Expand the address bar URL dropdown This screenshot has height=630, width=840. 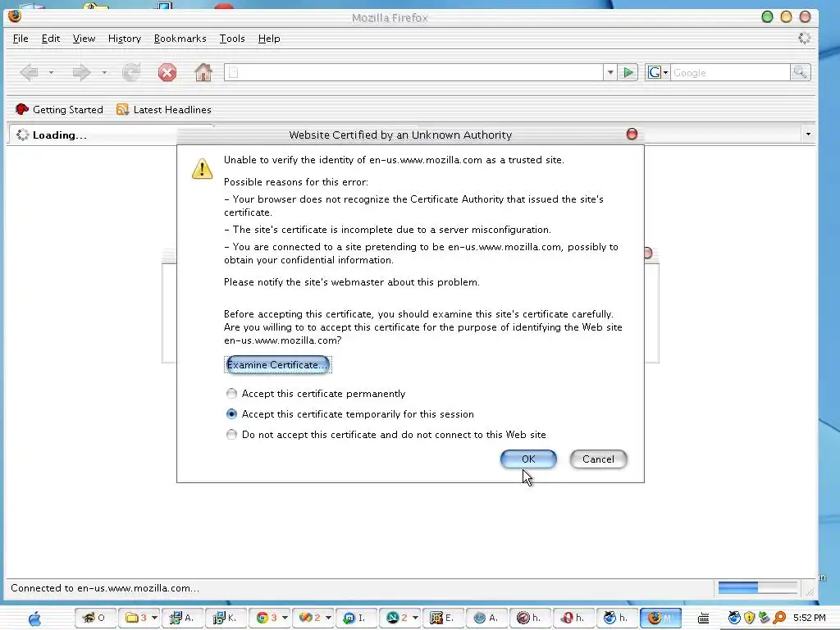(610, 72)
